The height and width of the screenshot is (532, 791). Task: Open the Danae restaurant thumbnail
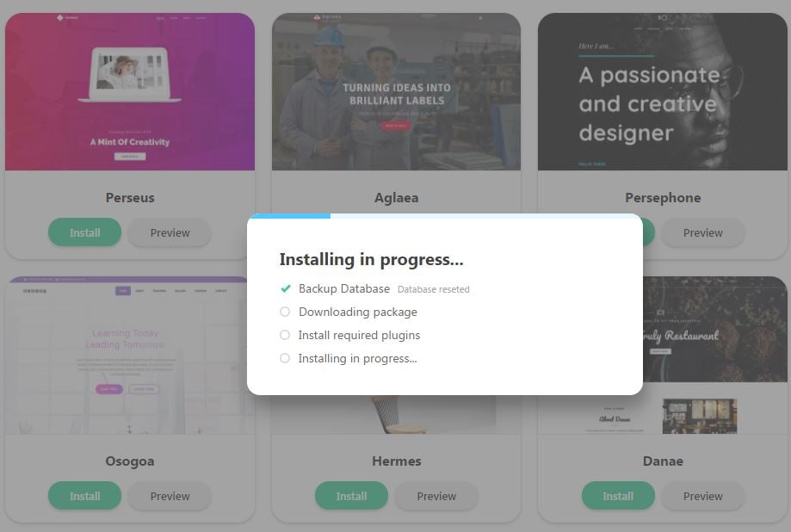pos(714,356)
